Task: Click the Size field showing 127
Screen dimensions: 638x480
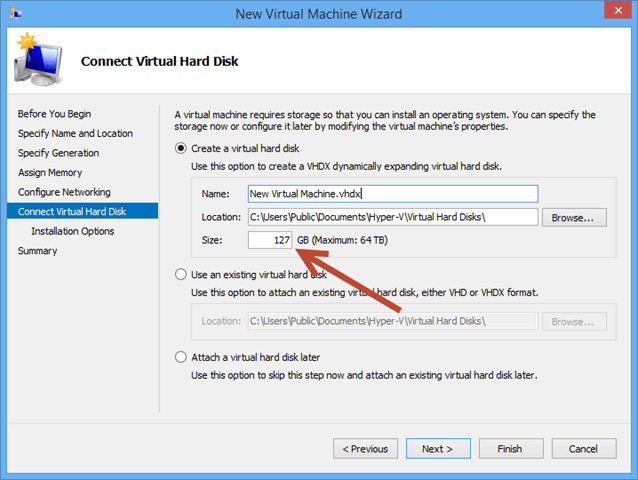Action: (x=270, y=240)
